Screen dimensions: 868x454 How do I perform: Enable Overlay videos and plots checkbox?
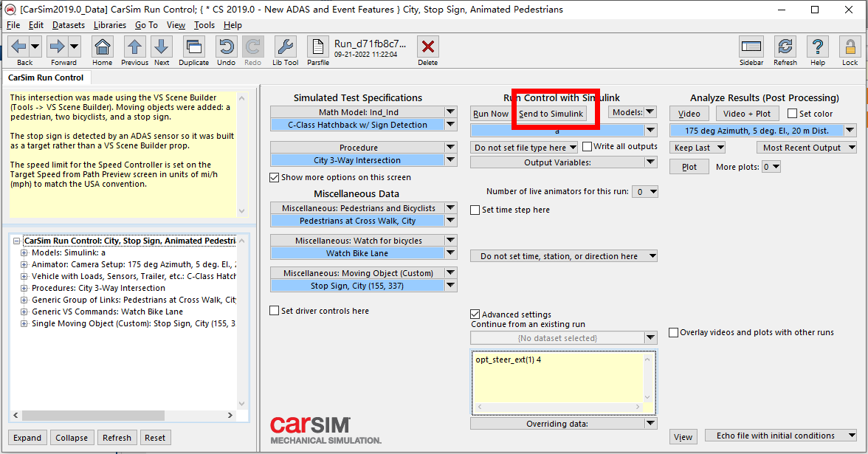674,332
